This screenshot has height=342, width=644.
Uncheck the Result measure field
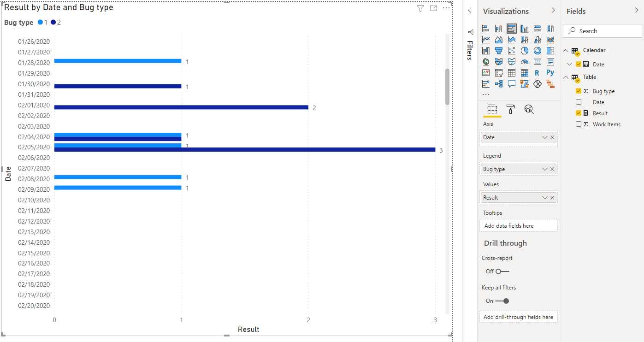tap(579, 113)
